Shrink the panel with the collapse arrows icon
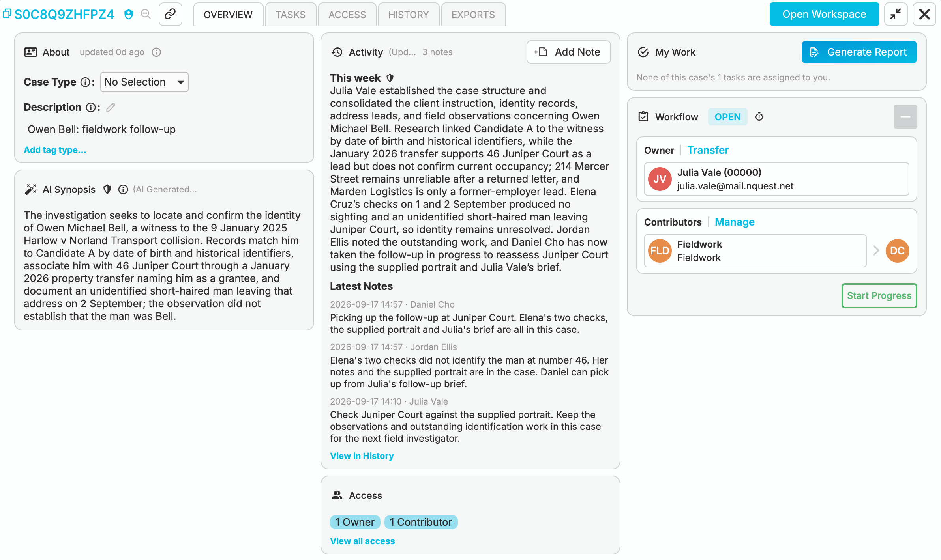The image size is (941, 560). click(896, 14)
